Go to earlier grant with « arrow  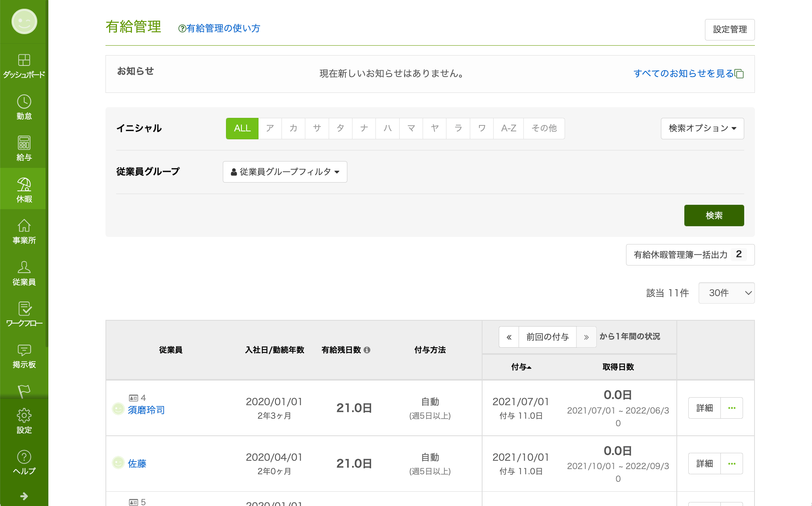pos(509,337)
